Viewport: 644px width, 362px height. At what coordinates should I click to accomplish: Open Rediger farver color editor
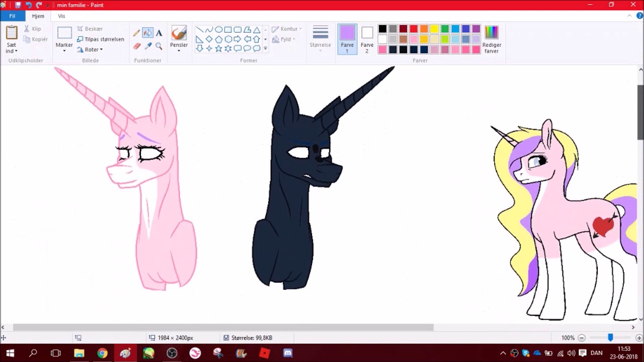pyautogui.click(x=492, y=39)
